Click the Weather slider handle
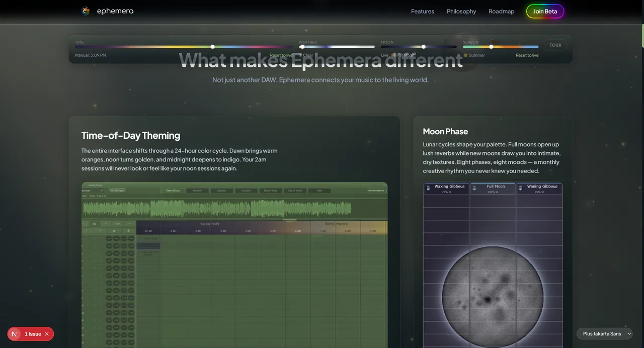Screen dimensions: 644x348 (302, 47)
